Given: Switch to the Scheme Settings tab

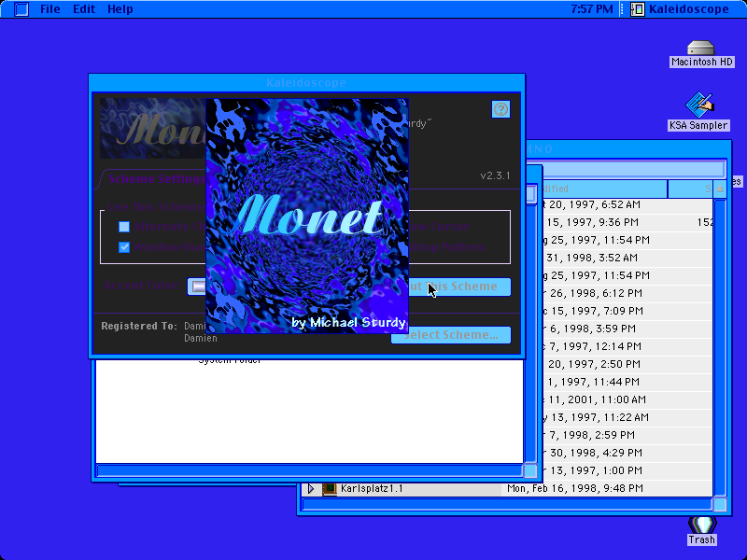Looking at the screenshot, I should (156, 179).
